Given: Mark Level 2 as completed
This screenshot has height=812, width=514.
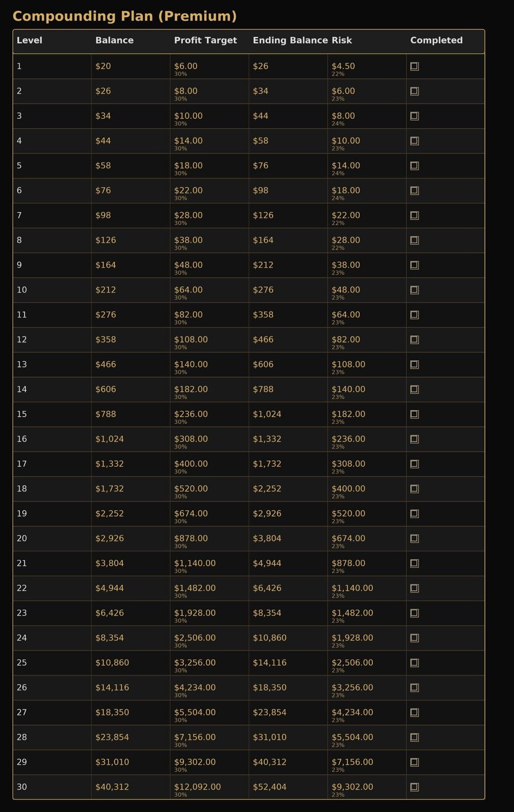Looking at the screenshot, I should point(414,91).
